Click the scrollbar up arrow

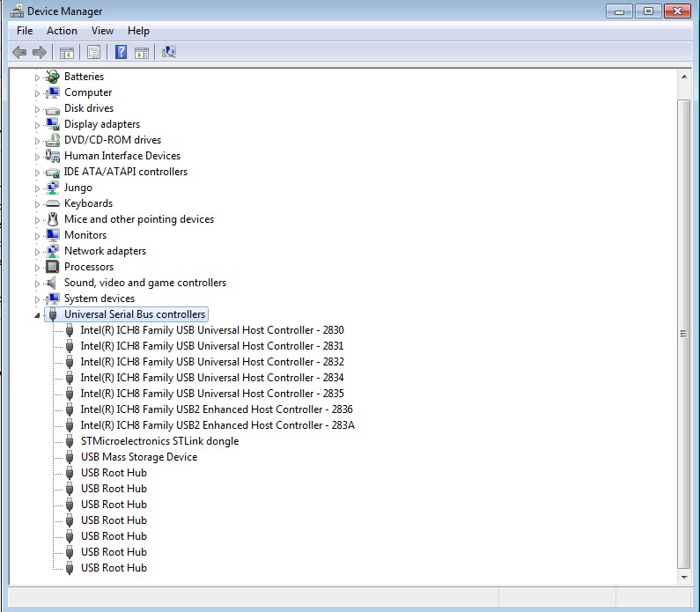pos(684,77)
